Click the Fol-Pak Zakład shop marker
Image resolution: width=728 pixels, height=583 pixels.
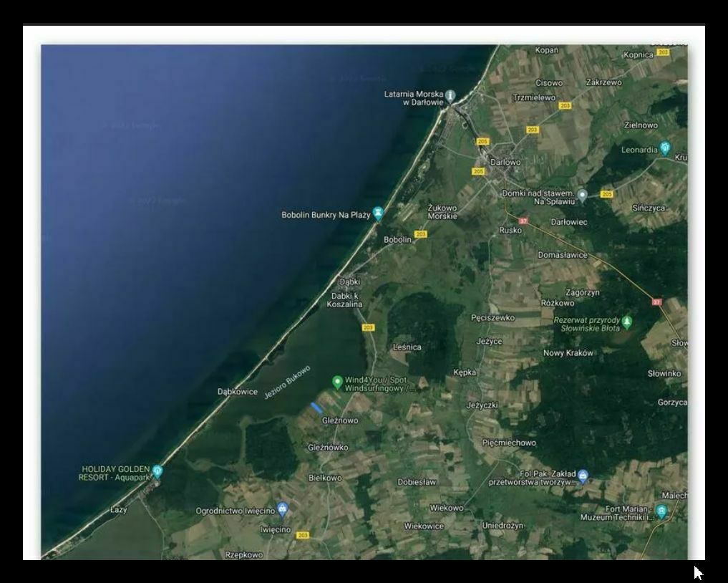pyautogui.click(x=583, y=476)
